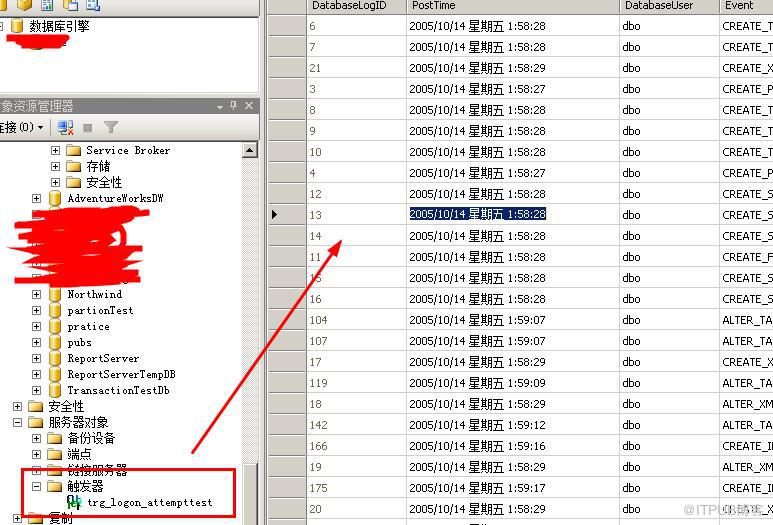Select the partionTest tree label
This screenshot has height=525, width=773.
point(100,311)
